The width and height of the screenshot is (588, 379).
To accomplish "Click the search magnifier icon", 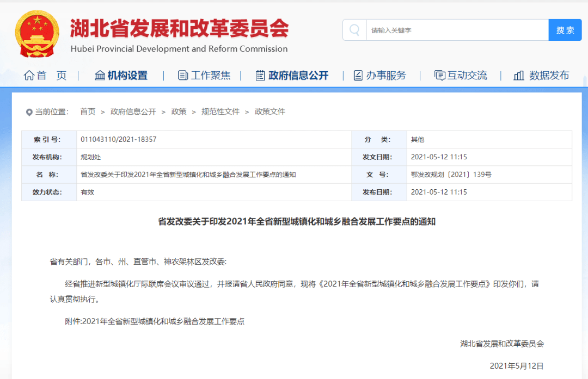I will [x=354, y=30].
